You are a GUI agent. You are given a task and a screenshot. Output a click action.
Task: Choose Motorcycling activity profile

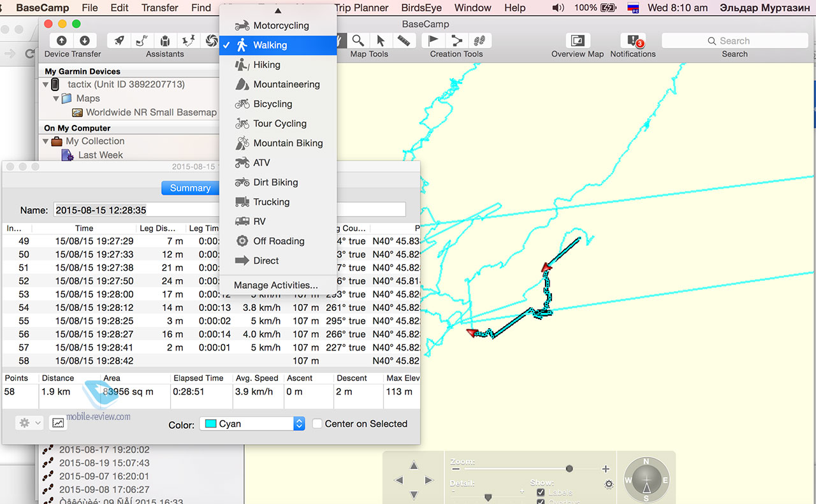pos(277,25)
